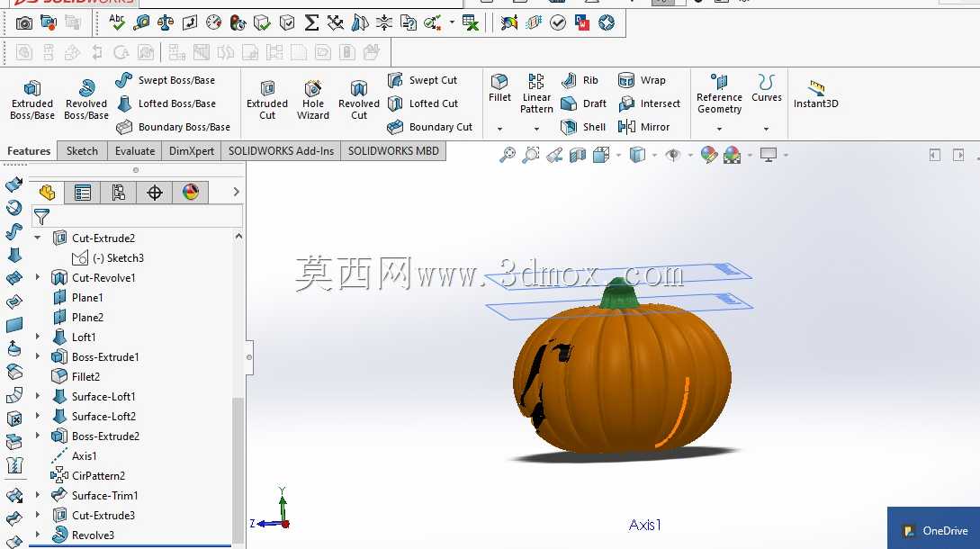980x549 pixels.
Task: Select Plane1 in feature tree
Action: coord(78,297)
